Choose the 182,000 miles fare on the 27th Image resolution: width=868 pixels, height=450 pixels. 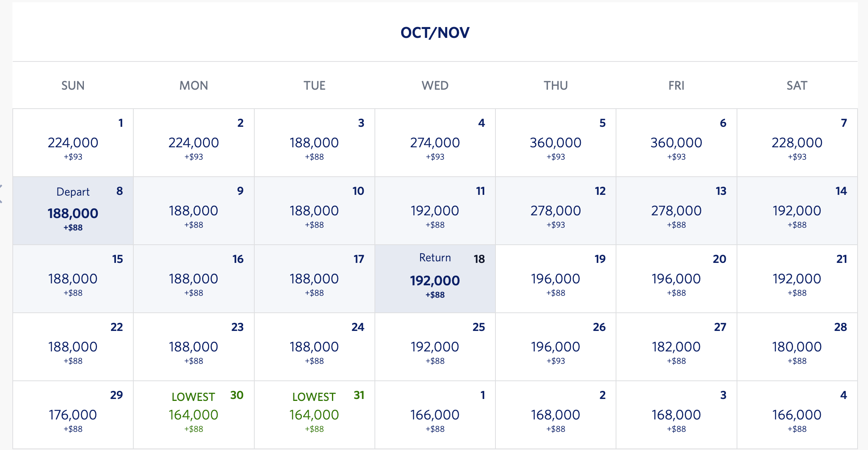(x=676, y=347)
